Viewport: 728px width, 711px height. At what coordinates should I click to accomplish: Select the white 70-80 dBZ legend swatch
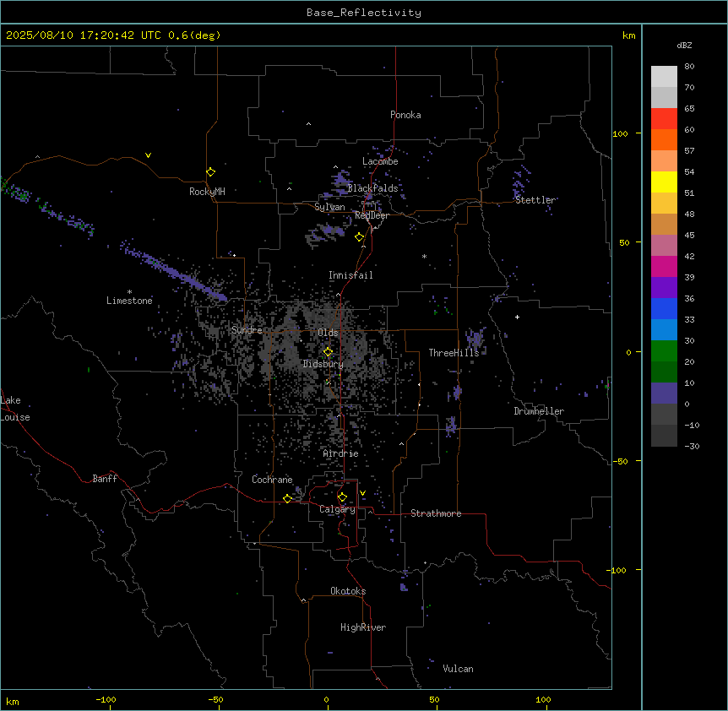664,76
